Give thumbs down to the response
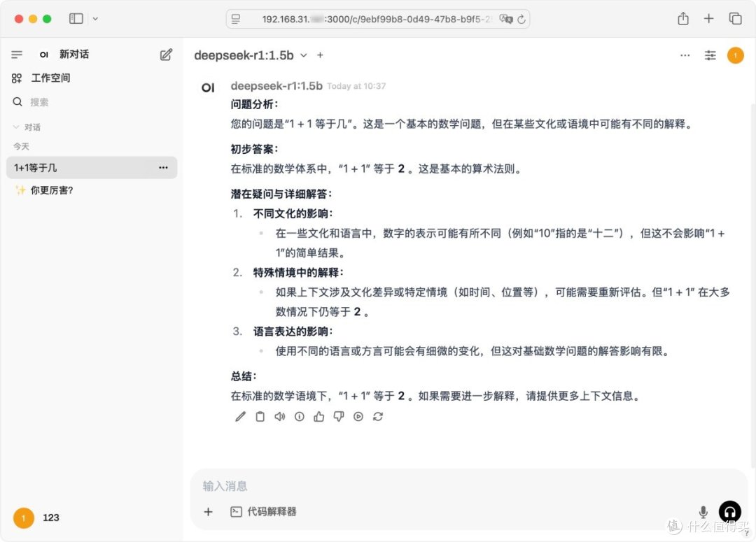The width and height of the screenshot is (756, 542). tap(339, 417)
